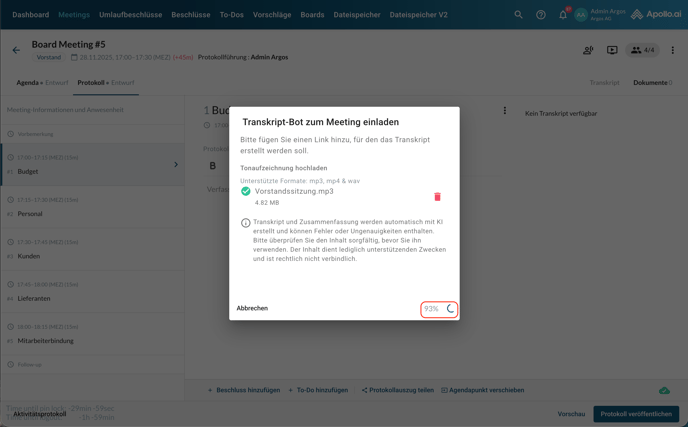Open the meeting's three-dot menu in header
This screenshot has width=688, height=427.
672,50
